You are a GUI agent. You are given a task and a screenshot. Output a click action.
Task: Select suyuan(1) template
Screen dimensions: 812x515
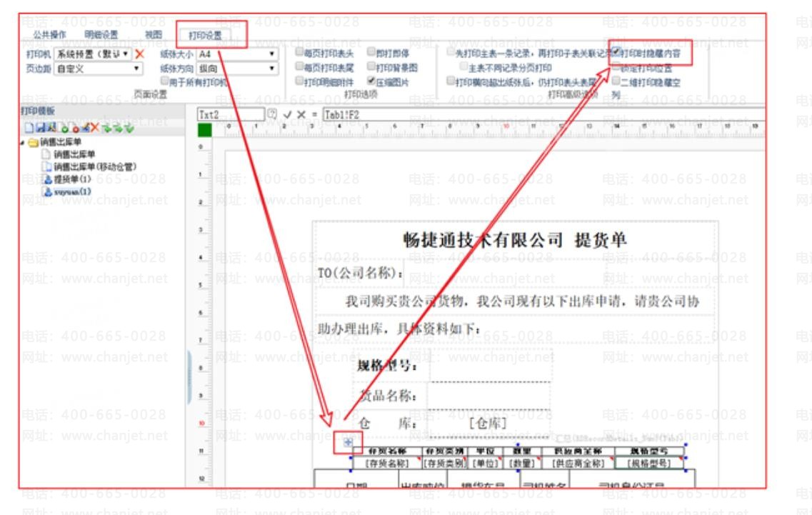[73, 191]
